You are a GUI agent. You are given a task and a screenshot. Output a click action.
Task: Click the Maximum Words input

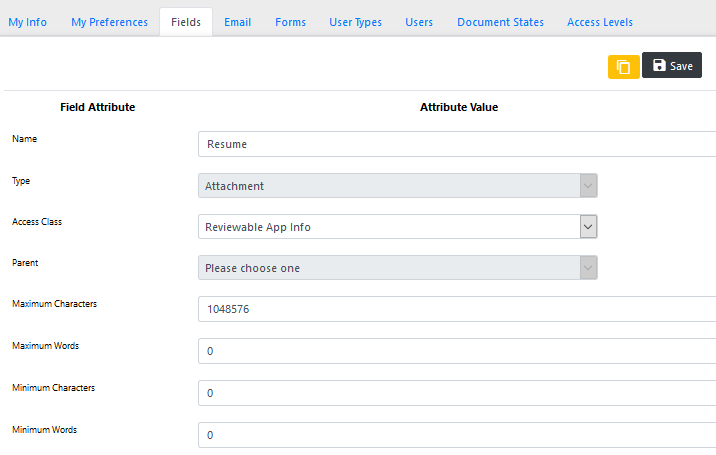[457, 351]
